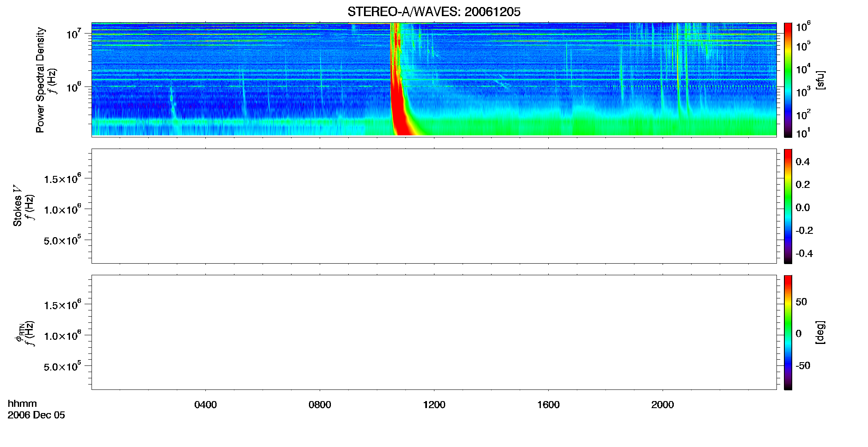Select the bottom panel deg color bar
Image resolution: width=868 pixels, height=447 pixels.
coord(788,332)
